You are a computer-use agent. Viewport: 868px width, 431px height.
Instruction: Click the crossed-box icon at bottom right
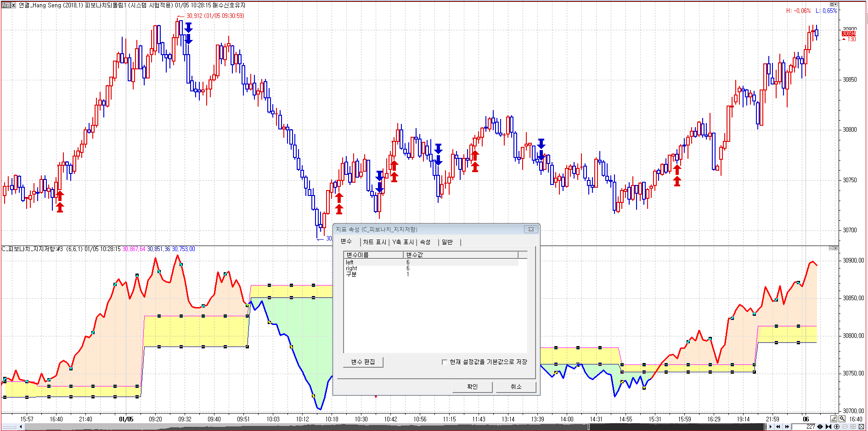pos(862,427)
